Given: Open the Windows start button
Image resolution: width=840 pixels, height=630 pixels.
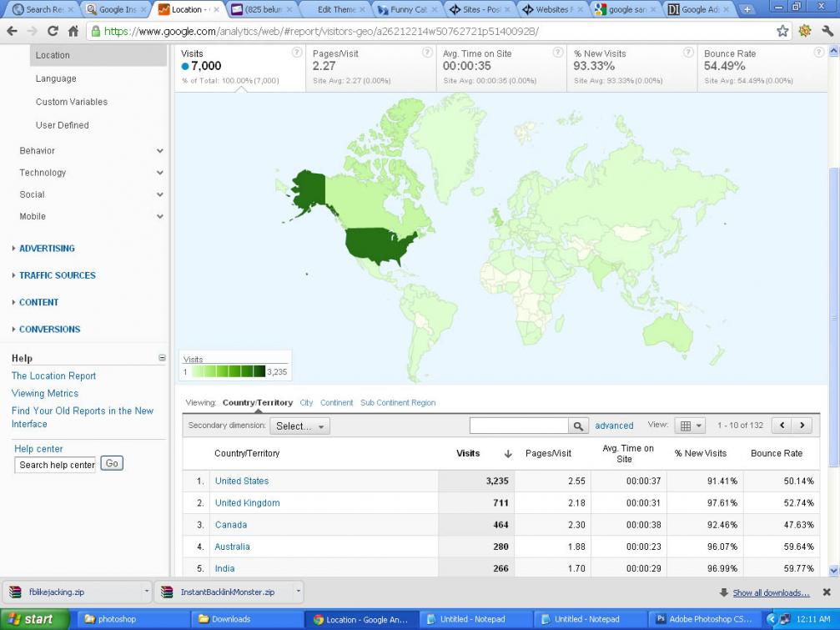Looking at the screenshot, I should 35,619.
